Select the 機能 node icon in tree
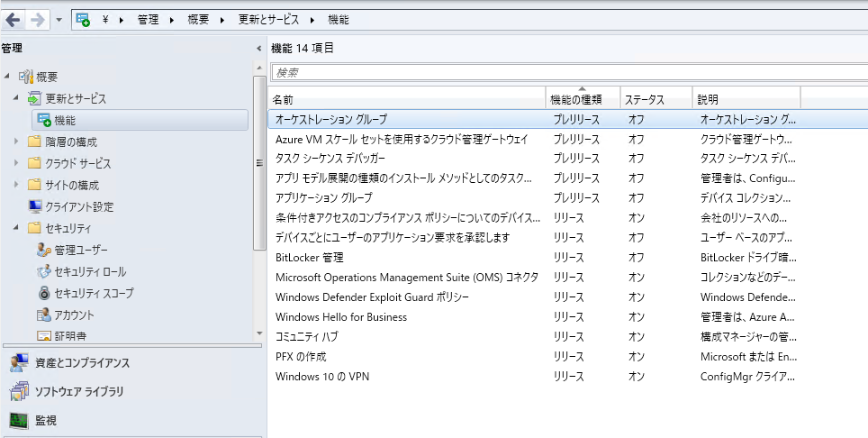The height and width of the screenshot is (438, 868). click(44, 120)
